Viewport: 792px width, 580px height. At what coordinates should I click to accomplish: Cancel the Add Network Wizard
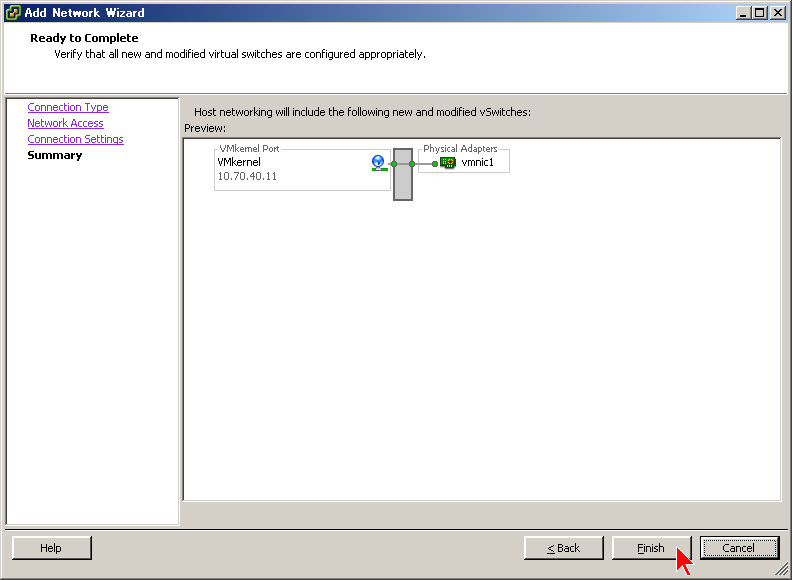click(x=739, y=548)
